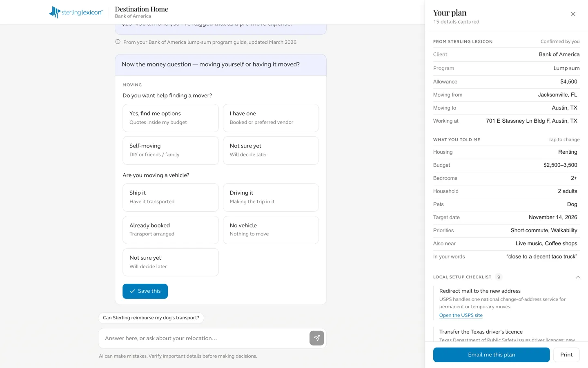Change the Bedrooms value '2+'
Image resolution: width=588 pixels, height=368 pixels.
tap(574, 178)
